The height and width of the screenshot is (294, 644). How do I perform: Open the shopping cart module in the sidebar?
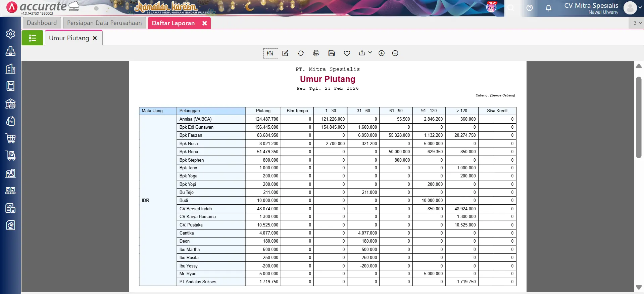[x=10, y=138]
